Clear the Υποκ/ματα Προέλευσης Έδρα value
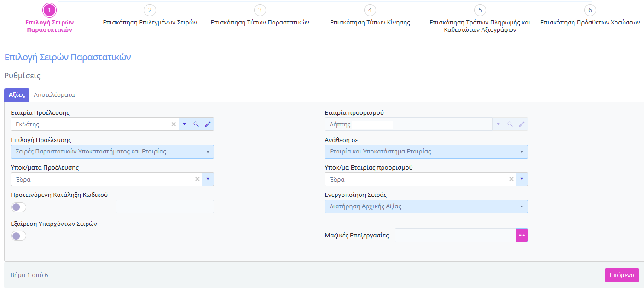 [197, 179]
